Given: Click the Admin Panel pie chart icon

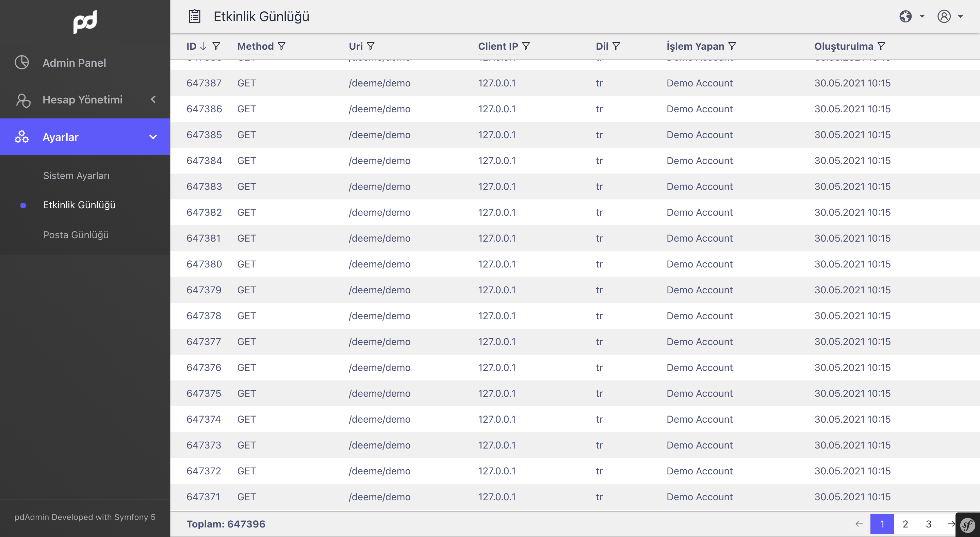Looking at the screenshot, I should (x=22, y=62).
